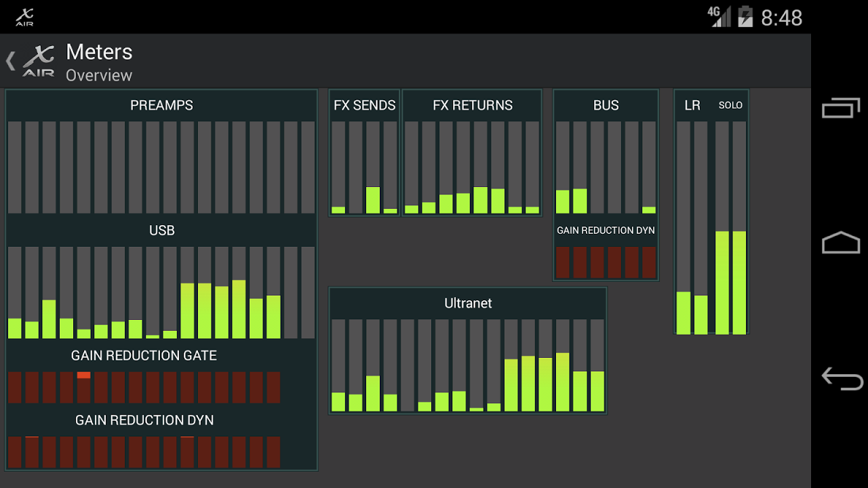868x488 pixels.
Task: Tap the GAIN REDUCTION GATE section header
Action: pyautogui.click(x=143, y=355)
